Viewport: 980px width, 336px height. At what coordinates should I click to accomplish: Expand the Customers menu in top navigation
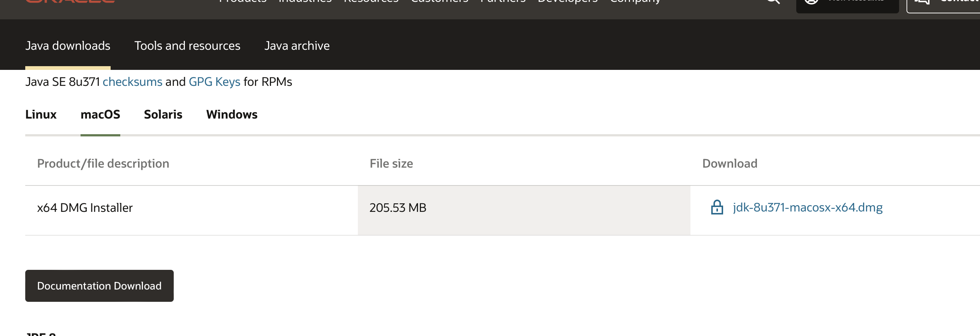point(439,1)
